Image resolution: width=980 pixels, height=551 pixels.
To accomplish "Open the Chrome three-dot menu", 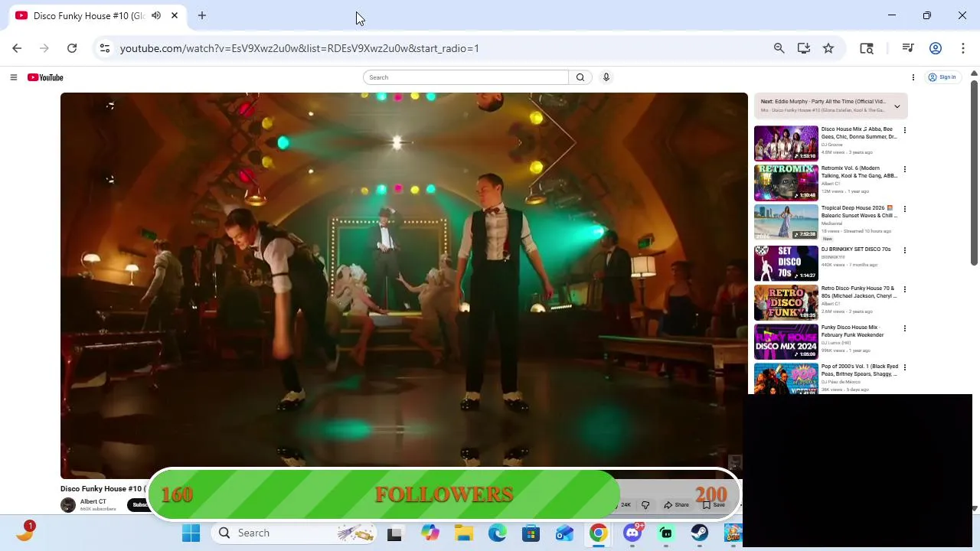I will pos(962,48).
